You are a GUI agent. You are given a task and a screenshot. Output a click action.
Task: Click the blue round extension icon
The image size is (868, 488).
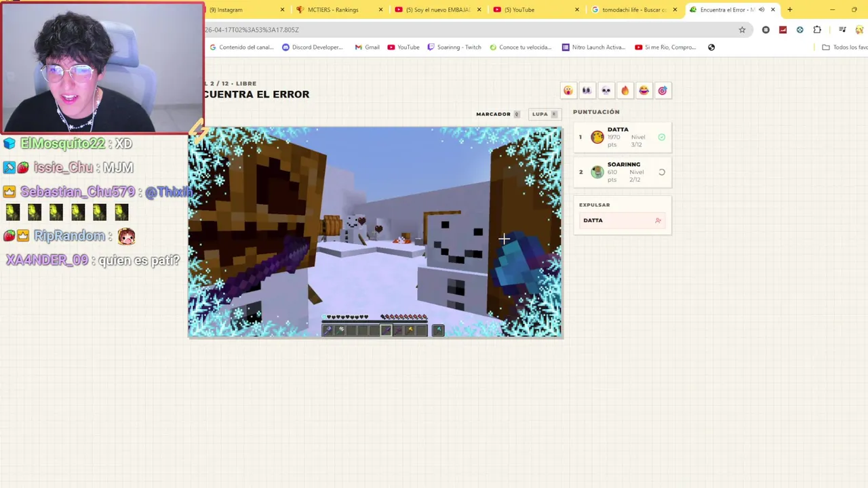coord(800,30)
